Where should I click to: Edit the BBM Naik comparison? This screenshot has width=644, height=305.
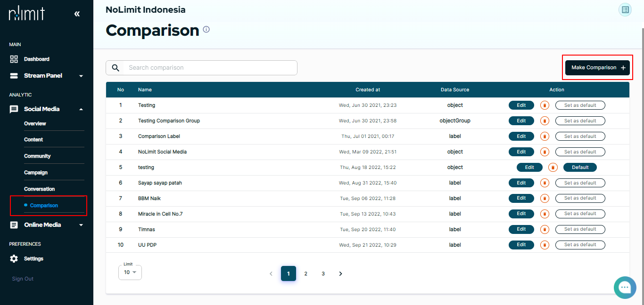point(521,198)
